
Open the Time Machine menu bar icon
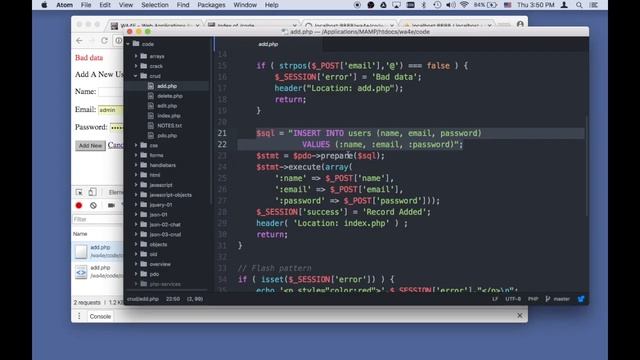(x=437, y=5)
